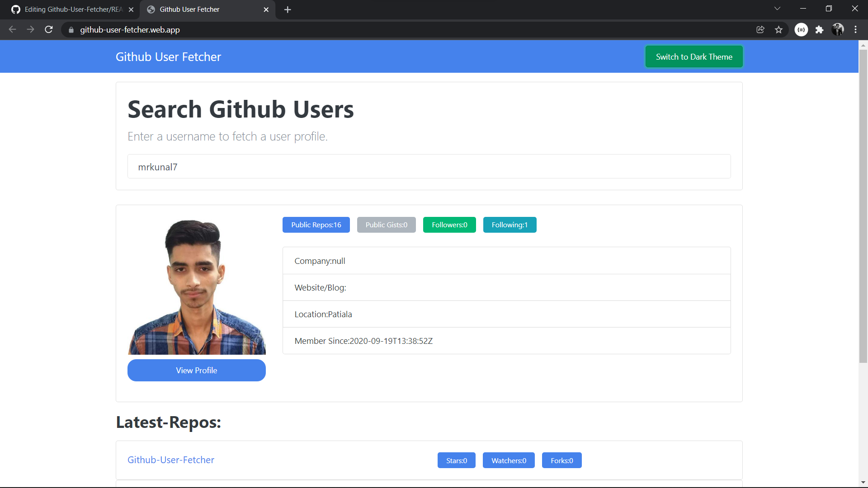Toggle dark mode with Switch to Dark Theme
This screenshot has width=868, height=488.
pos(693,56)
